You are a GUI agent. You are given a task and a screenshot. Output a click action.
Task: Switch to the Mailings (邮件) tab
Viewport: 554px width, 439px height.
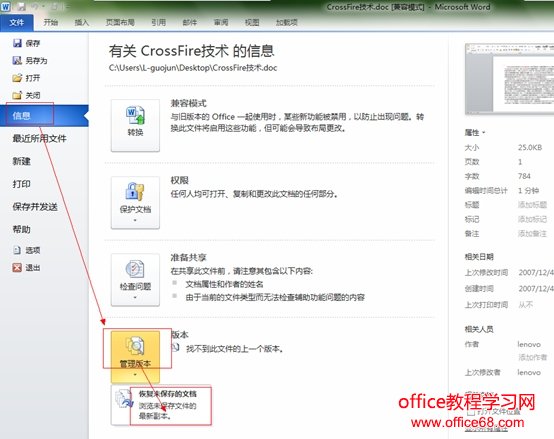point(190,23)
